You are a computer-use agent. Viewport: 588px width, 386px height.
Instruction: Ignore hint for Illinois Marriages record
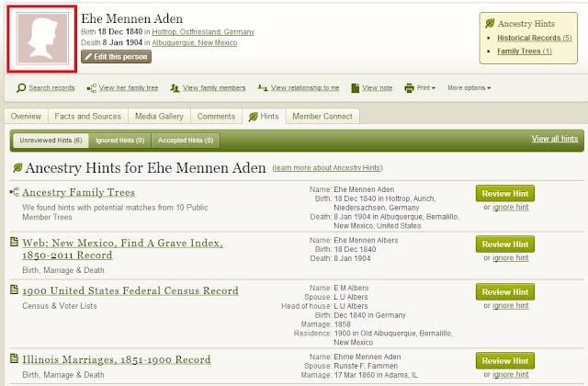[511, 374]
